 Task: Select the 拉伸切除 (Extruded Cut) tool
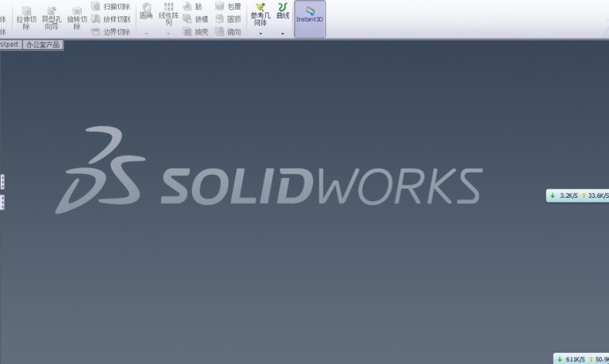26,18
